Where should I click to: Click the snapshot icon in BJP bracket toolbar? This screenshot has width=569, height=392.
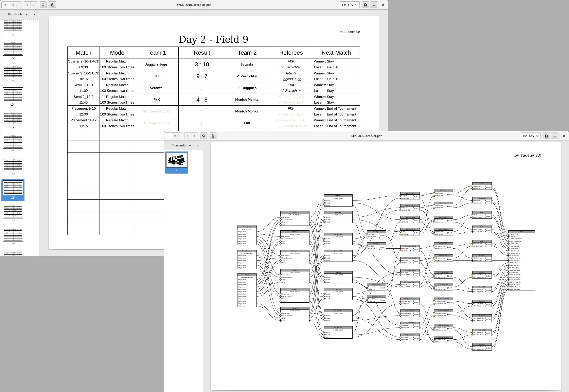point(213,135)
